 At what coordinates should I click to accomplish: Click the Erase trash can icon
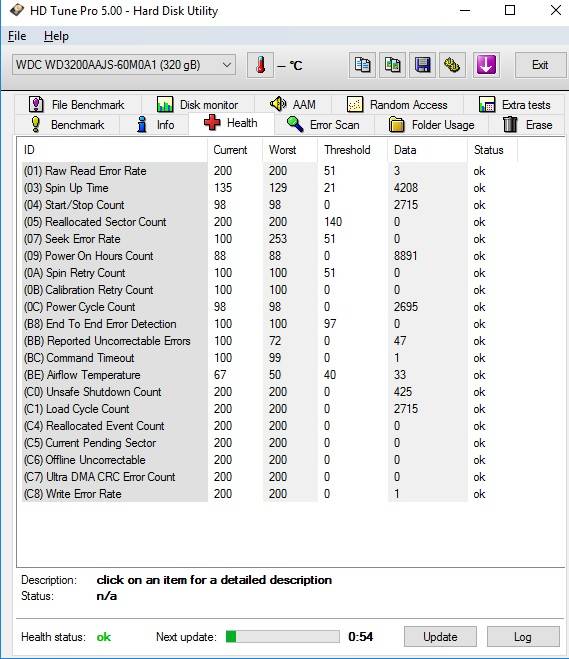(510, 124)
